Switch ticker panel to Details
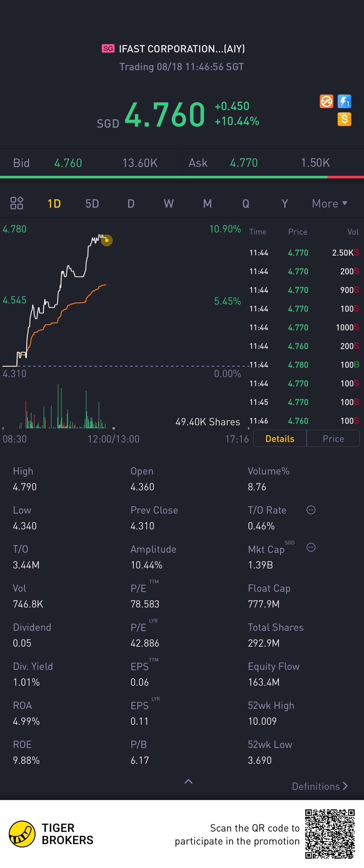 click(280, 438)
